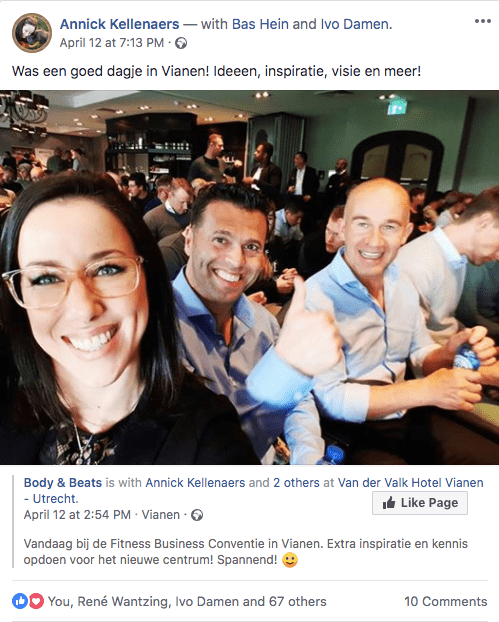Click Annick Kellenaers profile picture
This screenshot has height=622, width=499.
coord(32,33)
